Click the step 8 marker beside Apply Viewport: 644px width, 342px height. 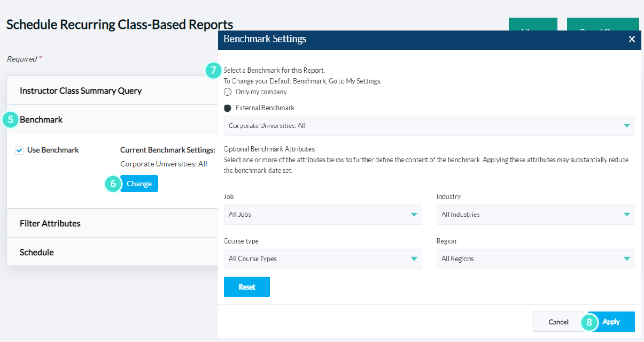coord(589,322)
